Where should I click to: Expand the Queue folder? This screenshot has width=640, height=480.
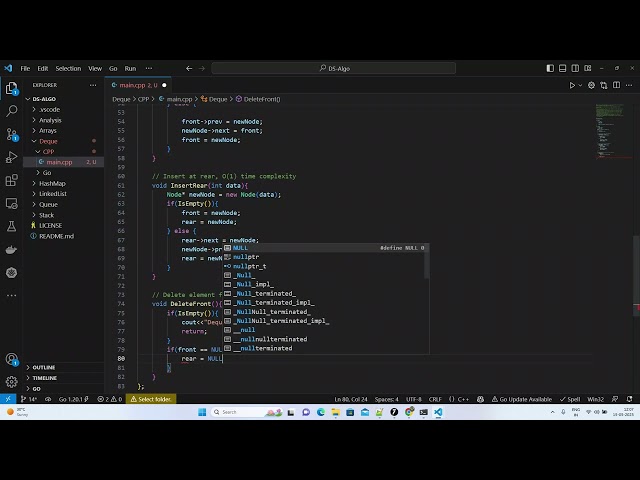(48, 204)
